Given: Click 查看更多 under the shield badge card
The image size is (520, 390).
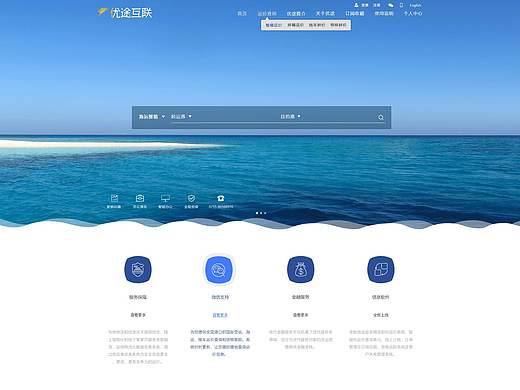Looking at the screenshot, I should (x=138, y=315).
